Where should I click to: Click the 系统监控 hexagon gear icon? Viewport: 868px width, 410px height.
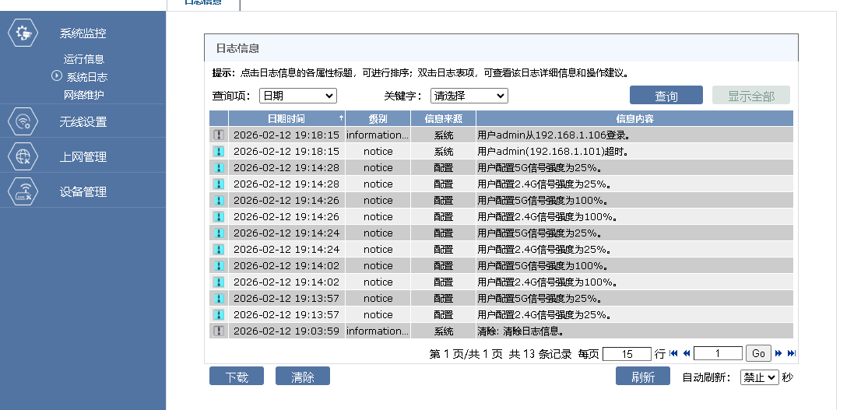[x=23, y=33]
